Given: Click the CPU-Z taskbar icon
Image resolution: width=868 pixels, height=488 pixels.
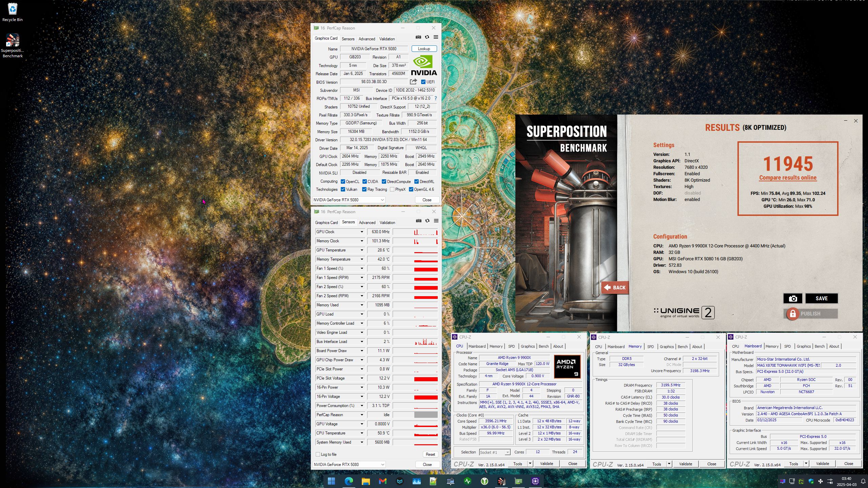Looking at the screenshot, I should [535, 481].
